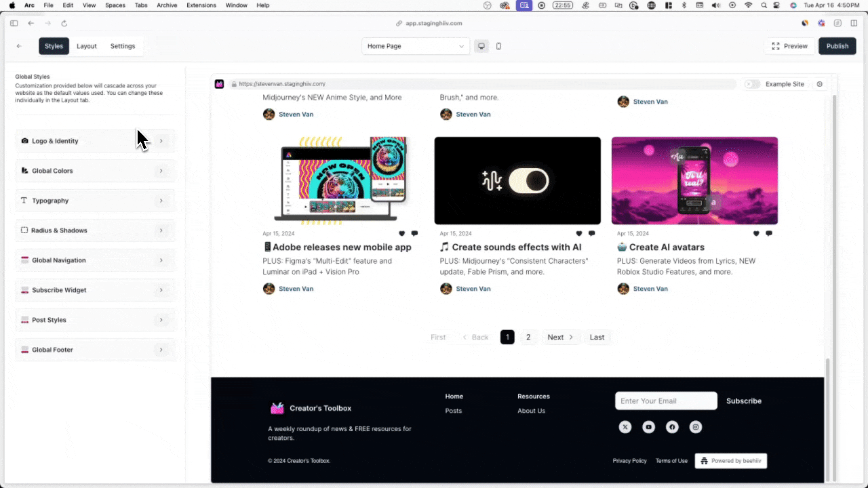Jump to the Last page
This screenshot has height=488, width=868.
click(x=597, y=337)
